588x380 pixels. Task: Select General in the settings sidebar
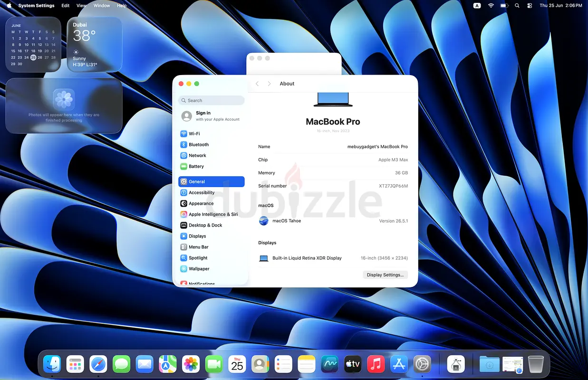[x=211, y=181]
